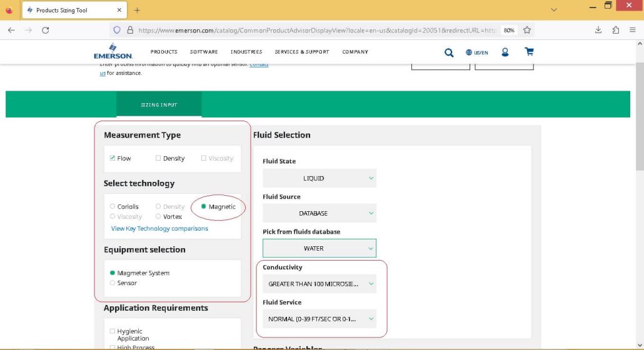Click the 80% zoom level indicator

(x=509, y=30)
